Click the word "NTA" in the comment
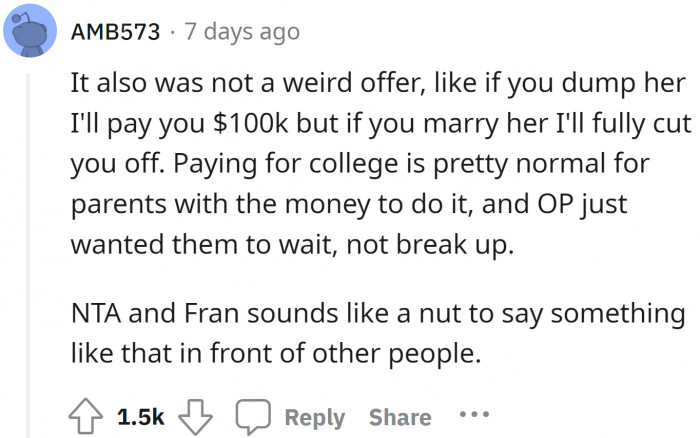The width and height of the screenshot is (700, 438). pos(94,315)
